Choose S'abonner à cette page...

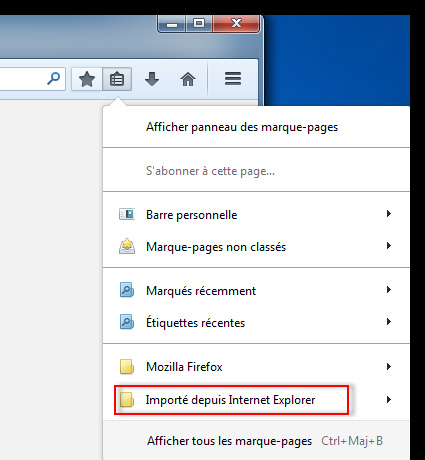click(x=256, y=171)
